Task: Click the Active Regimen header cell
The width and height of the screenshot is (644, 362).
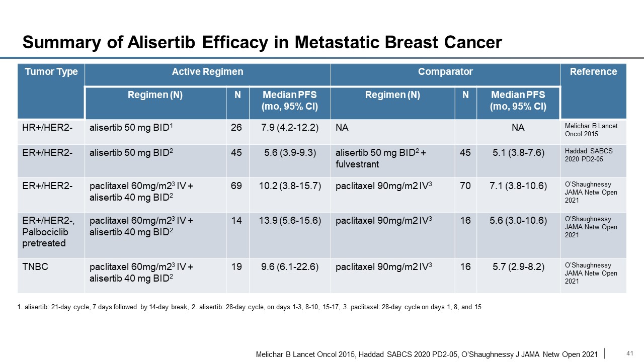Action: 207,72
